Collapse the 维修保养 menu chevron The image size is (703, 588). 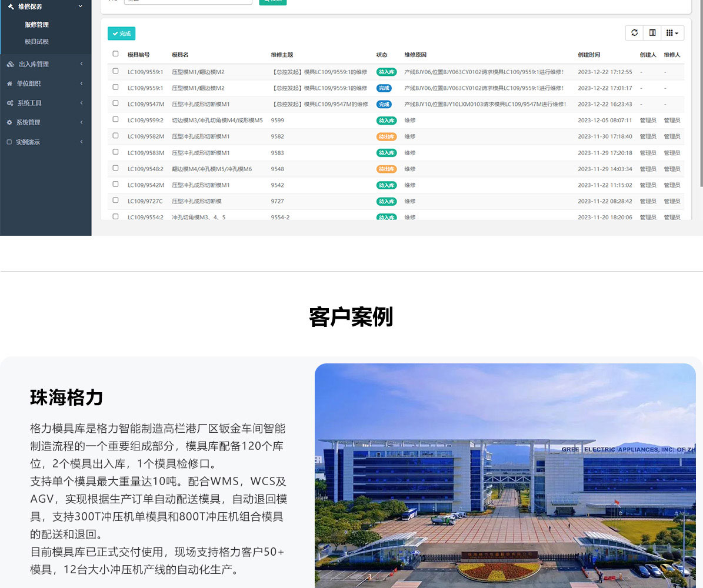pos(81,6)
